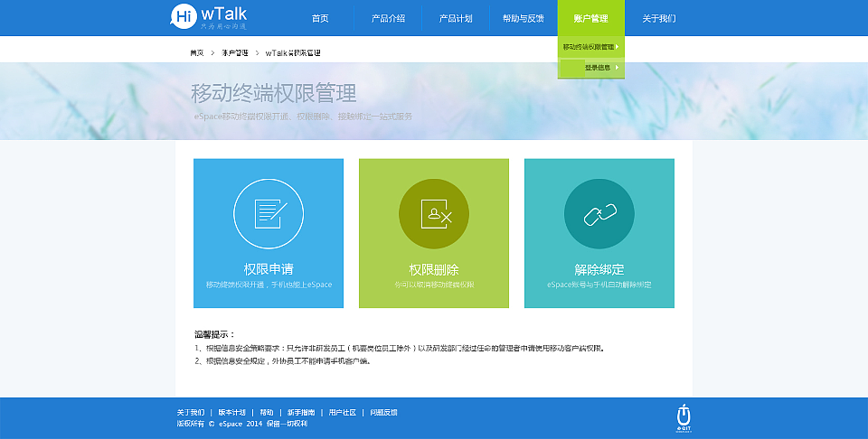
Task: Open the 产品介绍 navigation item
Action: (x=388, y=18)
